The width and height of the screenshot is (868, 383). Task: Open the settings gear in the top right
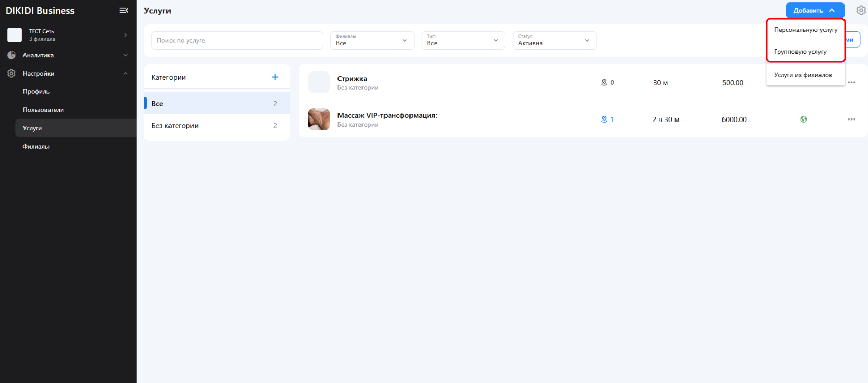tap(861, 10)
